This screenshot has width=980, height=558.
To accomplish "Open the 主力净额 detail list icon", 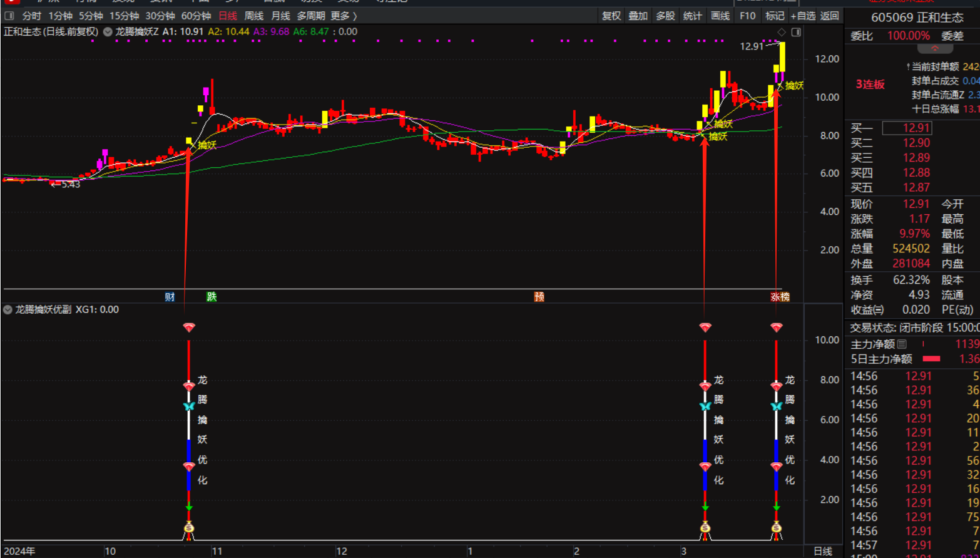I will [902, 344].
